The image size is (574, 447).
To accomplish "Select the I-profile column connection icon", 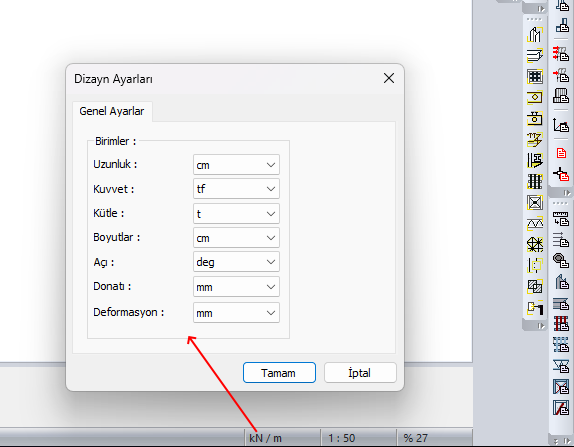I will tap(534, 160).
